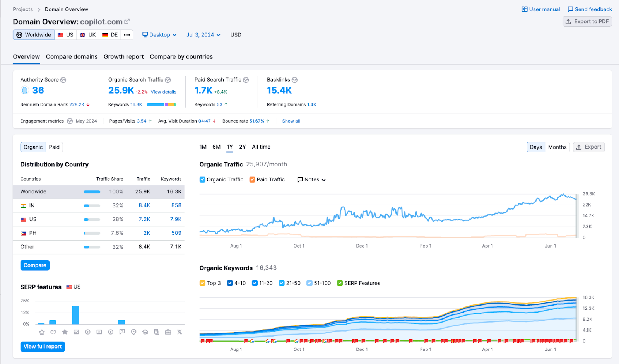The height and width of the screenshot is (364, 619).
Task: Select the US database button
Action: 65,35
